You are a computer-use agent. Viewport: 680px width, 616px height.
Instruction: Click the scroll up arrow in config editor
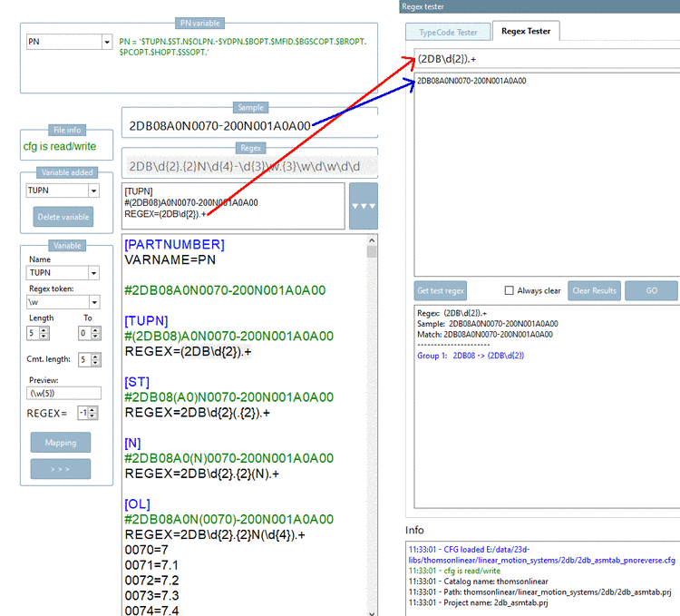[372, 240]
